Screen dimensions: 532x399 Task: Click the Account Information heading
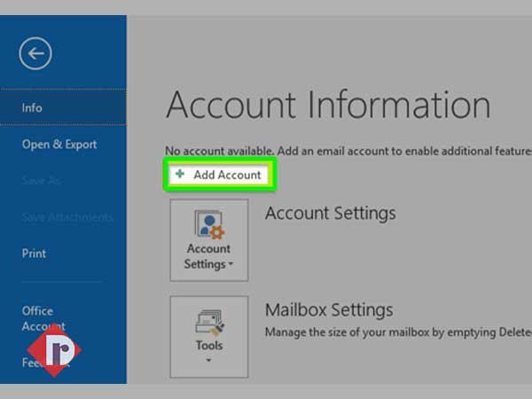pyautogui.click(x=328, y=105)
